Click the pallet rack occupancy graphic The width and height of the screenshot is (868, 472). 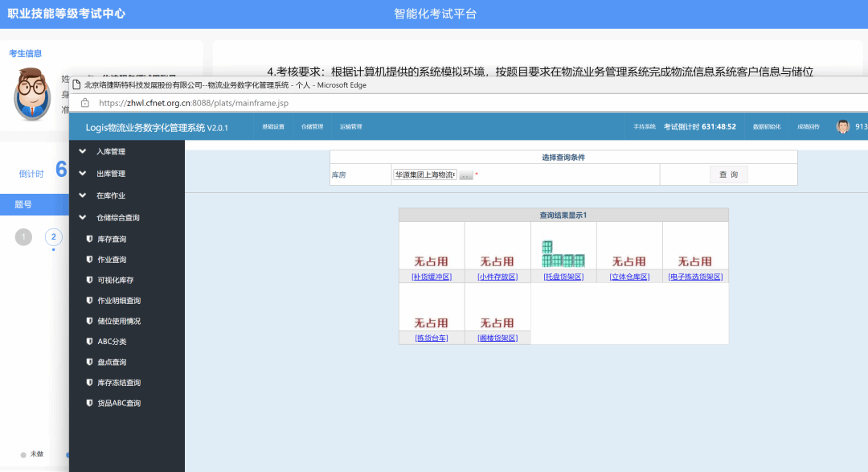coord(563,254)
